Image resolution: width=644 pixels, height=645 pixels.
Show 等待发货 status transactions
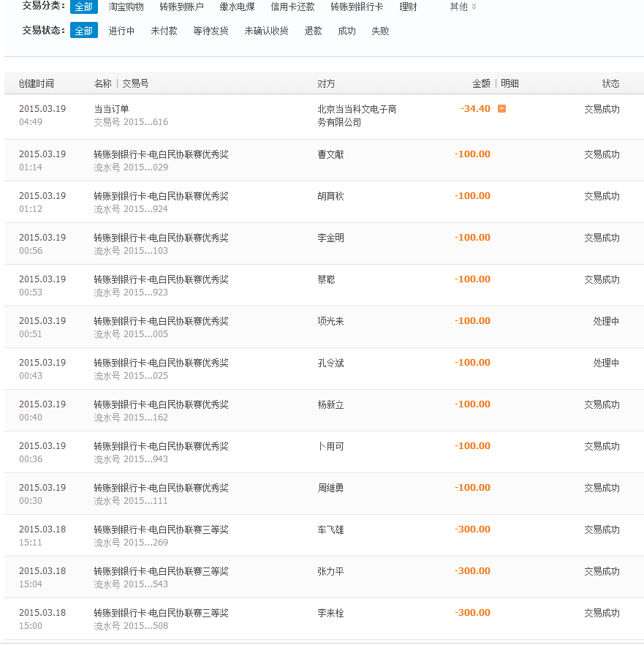tap(211, 31)
